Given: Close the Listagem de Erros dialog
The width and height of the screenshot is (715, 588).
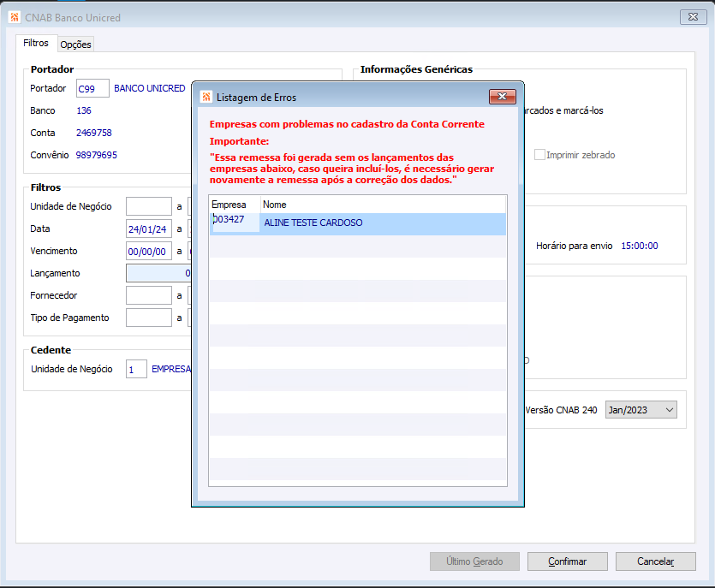Looking at the screenshot, I should point(502,97).
